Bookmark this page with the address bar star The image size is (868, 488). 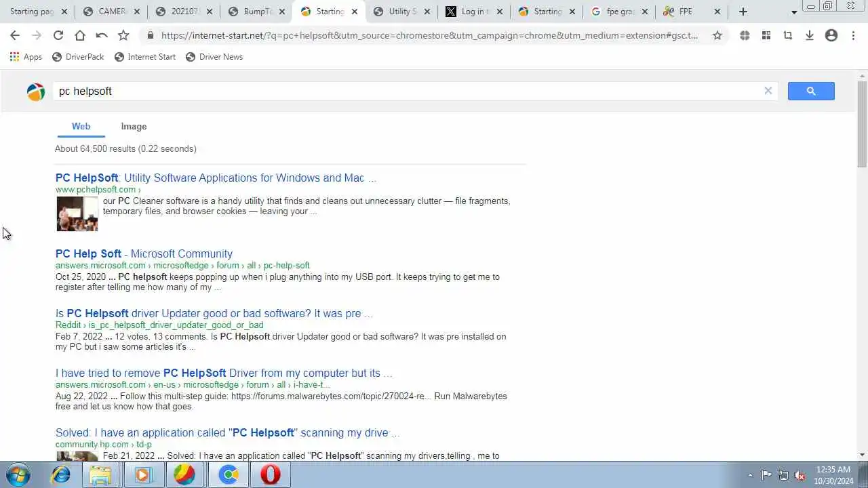(x=717, y=35)
